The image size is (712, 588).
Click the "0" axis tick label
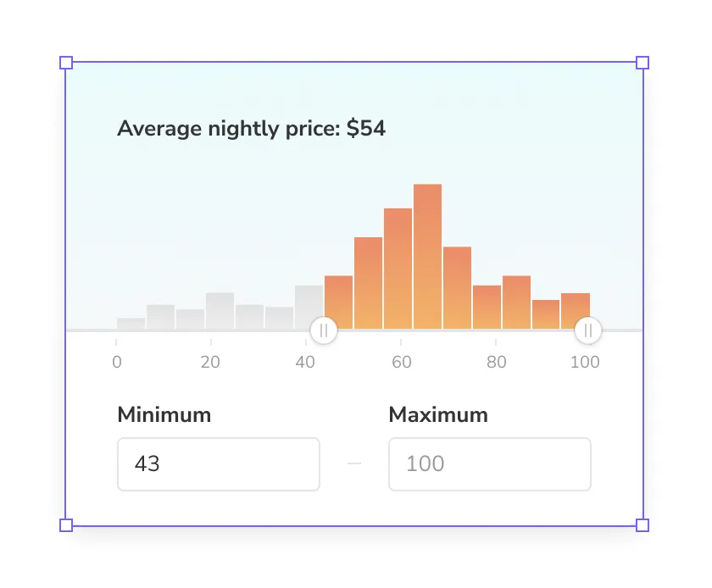pos(117,363)
